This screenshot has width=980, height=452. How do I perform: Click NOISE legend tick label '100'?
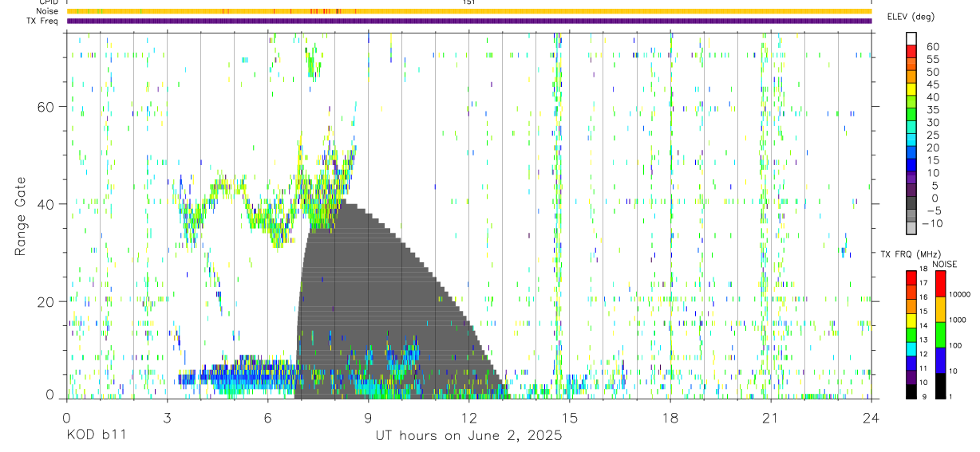coord(956,345)
